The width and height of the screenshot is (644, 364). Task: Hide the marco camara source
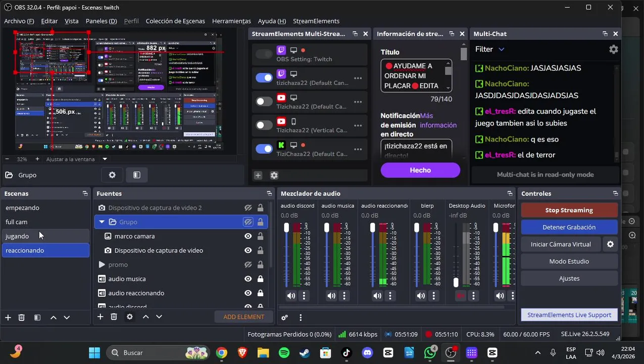[248, 236]
